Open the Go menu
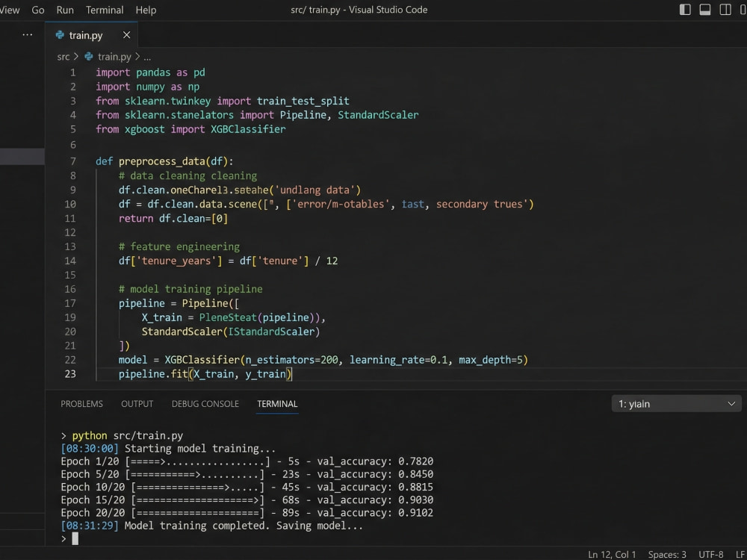Viewport: 747px width, 560px height. (38, 10)
